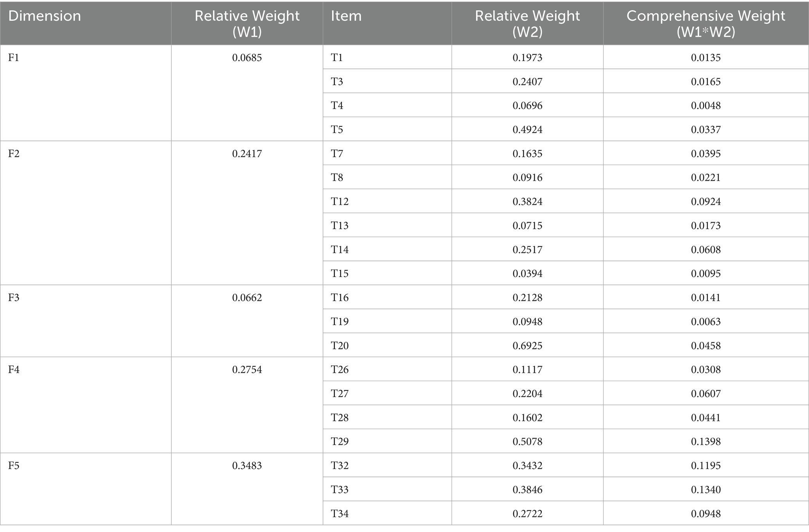This screenshot has height=532, width=809.
Task: Click F4's relative weight value 0.2754
Action: 247,370
